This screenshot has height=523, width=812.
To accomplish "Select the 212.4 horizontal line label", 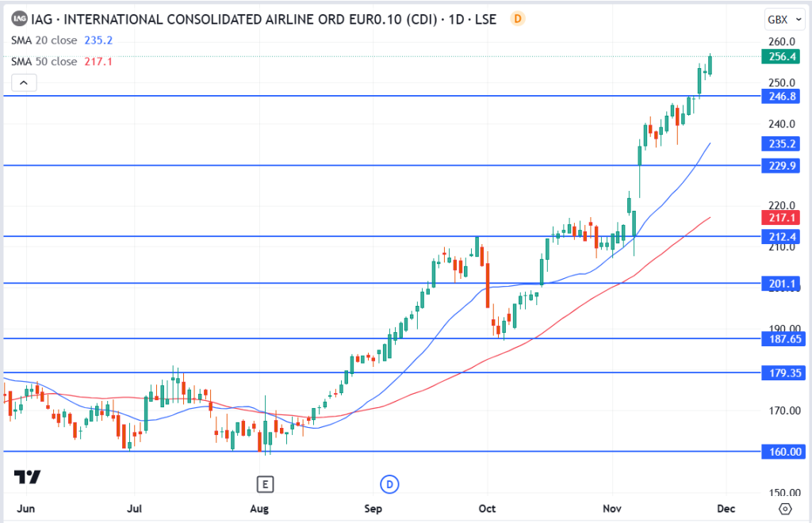I will [777, 236].
